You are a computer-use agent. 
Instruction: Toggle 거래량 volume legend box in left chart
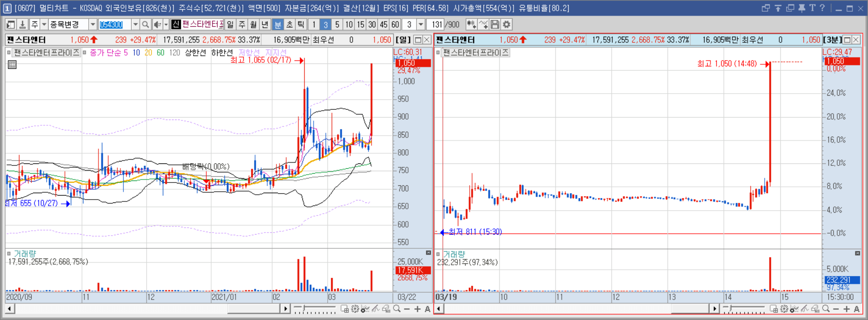click(9, 253)
